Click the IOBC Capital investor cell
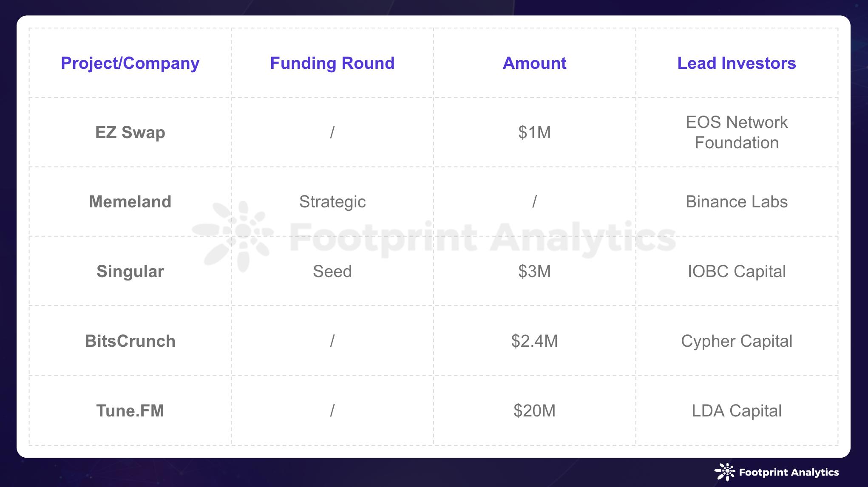 (x=737, y=272)
